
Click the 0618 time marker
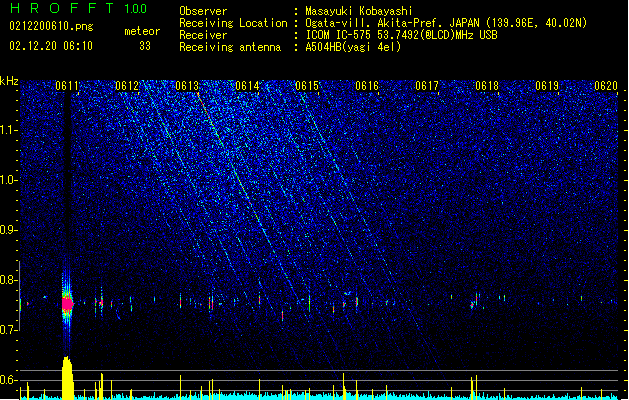487,86
